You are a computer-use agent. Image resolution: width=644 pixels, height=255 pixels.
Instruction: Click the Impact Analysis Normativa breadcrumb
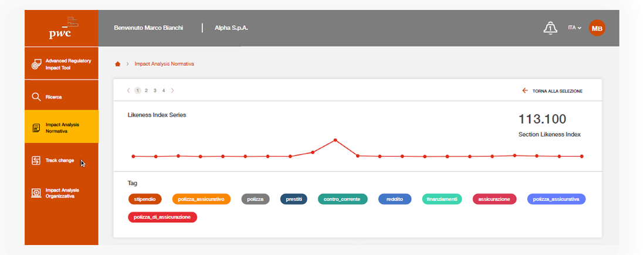(164, 63)
